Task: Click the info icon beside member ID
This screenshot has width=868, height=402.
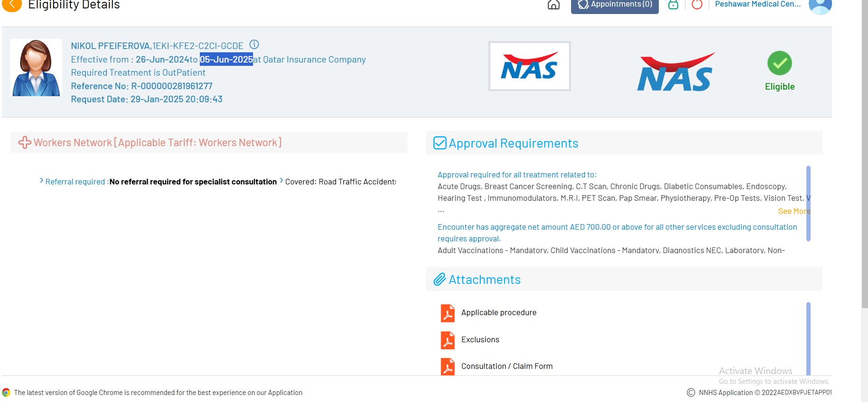Action: [x=254, y=45]
